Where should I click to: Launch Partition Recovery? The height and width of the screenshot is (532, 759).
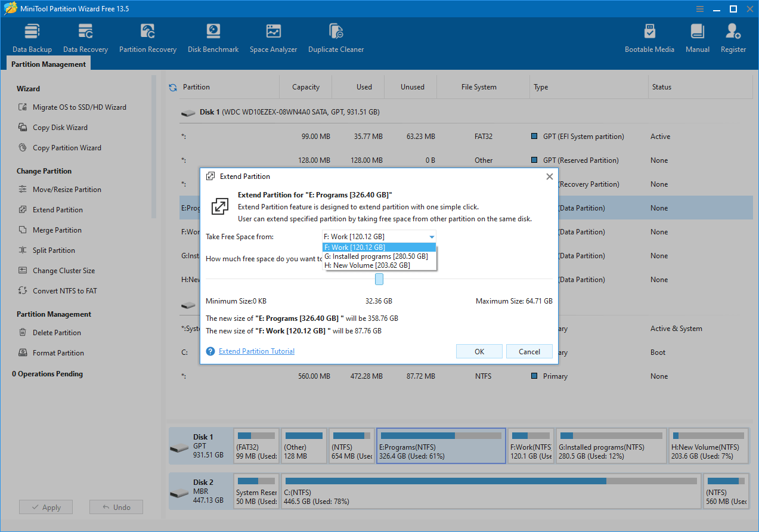click(x=148, y=39)
